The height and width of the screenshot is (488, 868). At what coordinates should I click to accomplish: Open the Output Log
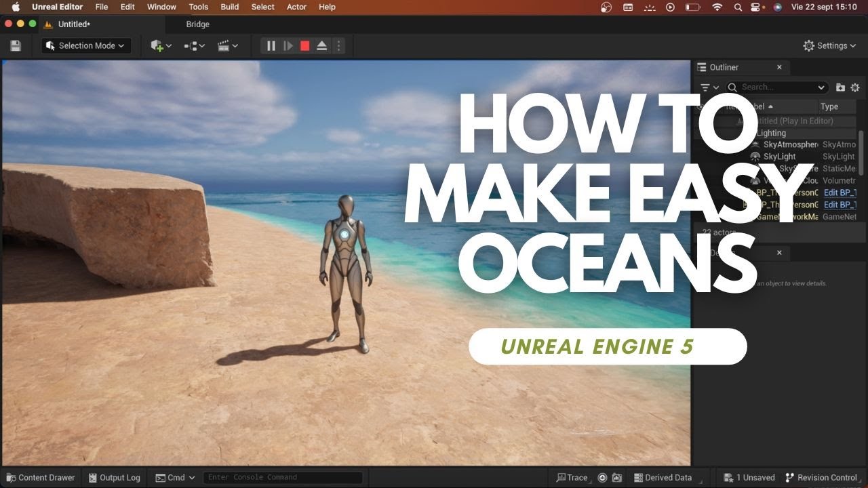pyautogui.click(x=113, y=477)
